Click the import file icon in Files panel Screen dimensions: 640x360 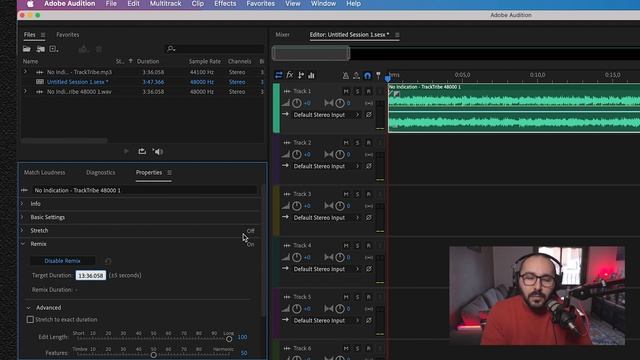(x=40, y=49)
